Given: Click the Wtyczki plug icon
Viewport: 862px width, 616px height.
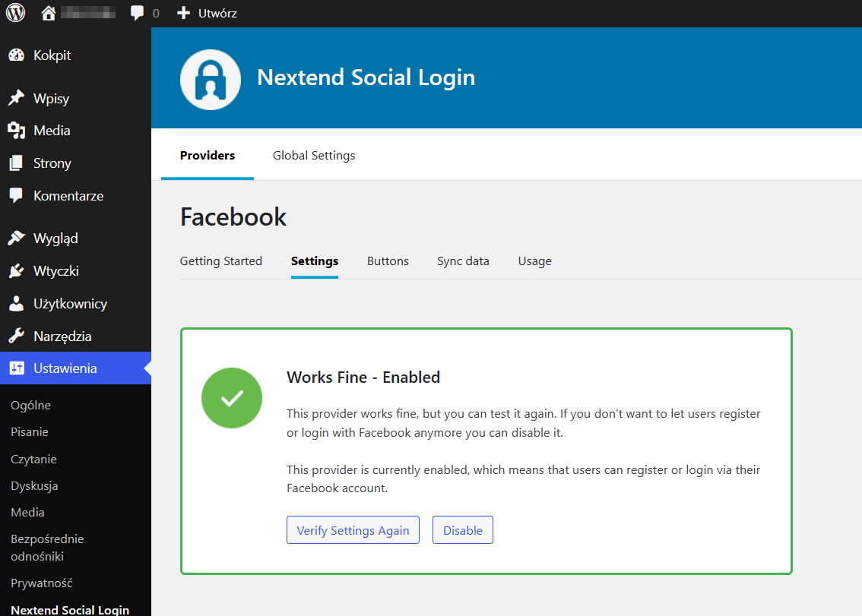Looking at the screenshot, I should pyautogui.click(x=17, y=270).
